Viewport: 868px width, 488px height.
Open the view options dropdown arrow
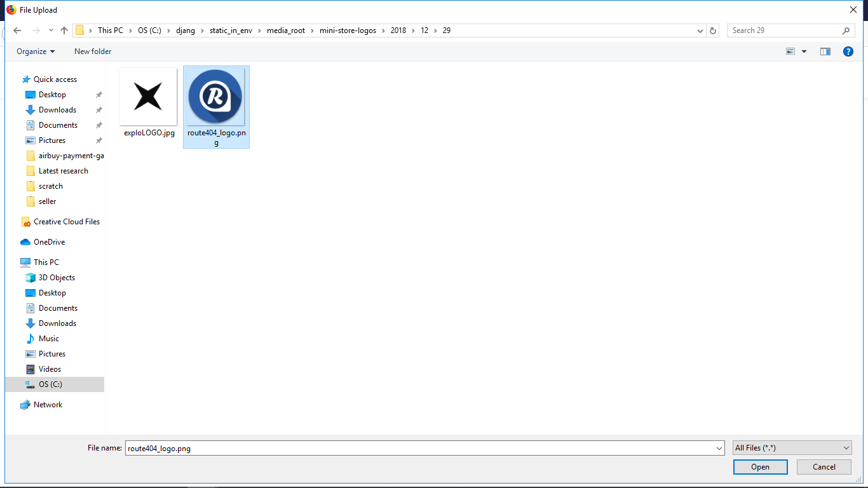804,51
